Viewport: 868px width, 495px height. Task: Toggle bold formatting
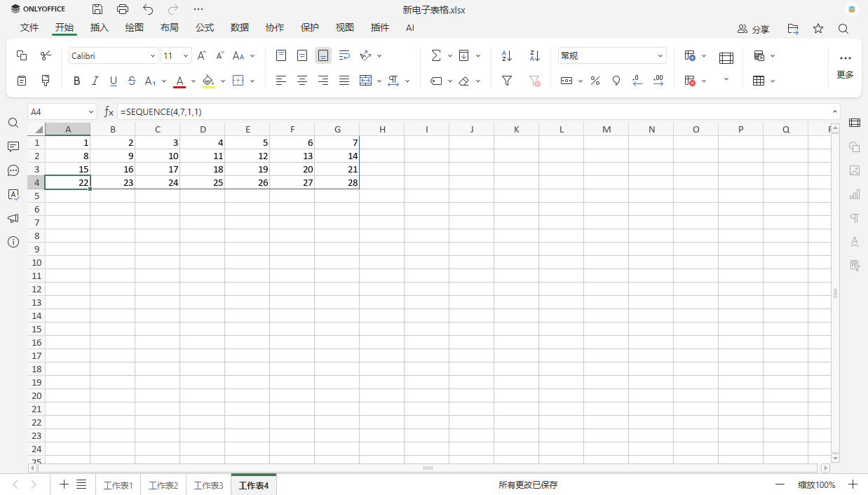76,81
